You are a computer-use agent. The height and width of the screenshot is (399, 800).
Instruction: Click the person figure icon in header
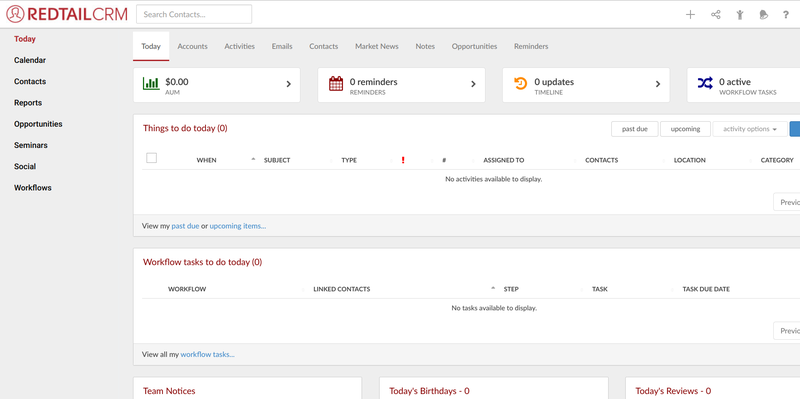point(740,15)
